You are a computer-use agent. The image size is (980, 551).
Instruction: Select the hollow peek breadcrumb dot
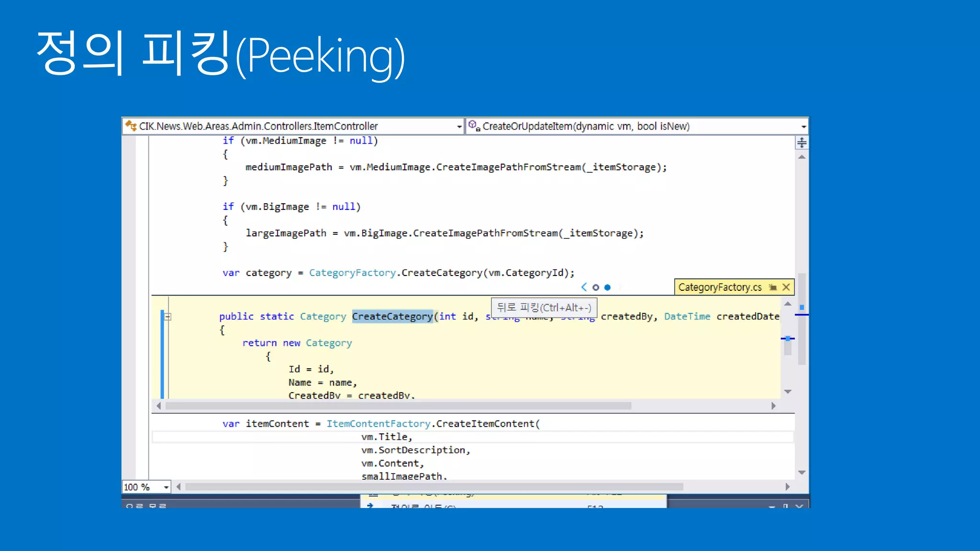[x=596, y=287]
